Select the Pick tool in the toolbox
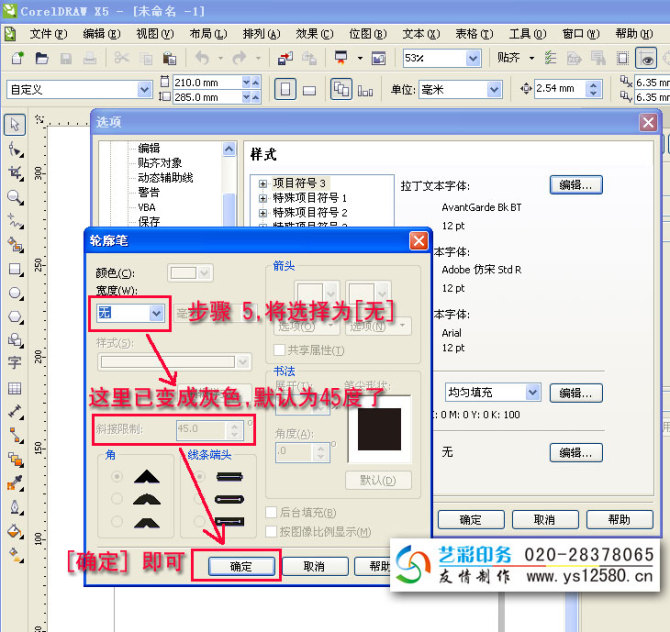This screenshot has height=632, width=670. tap(15, 125)
